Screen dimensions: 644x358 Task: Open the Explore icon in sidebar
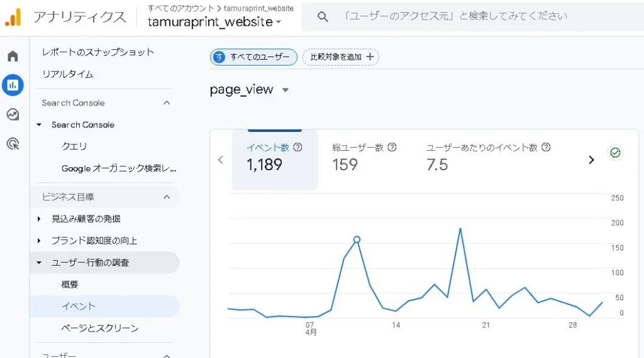click(x=13, y=114)
